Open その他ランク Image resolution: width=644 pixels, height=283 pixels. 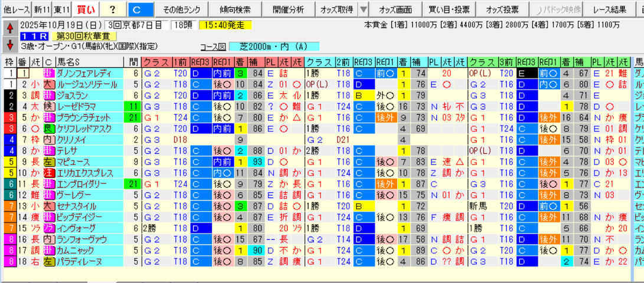pyautogui.click(x=181, y=9)
